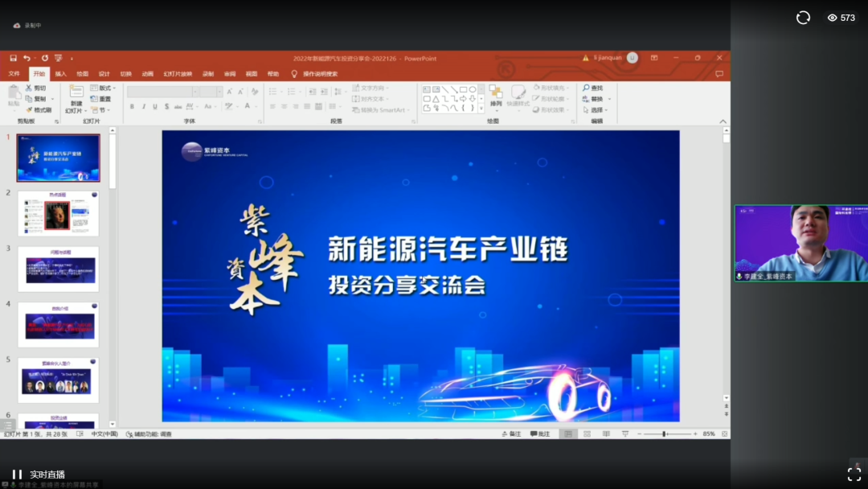Start slideshow from beginning via quick access icon
The width and height of the screenshot is (868, 489).
[58, 58]
